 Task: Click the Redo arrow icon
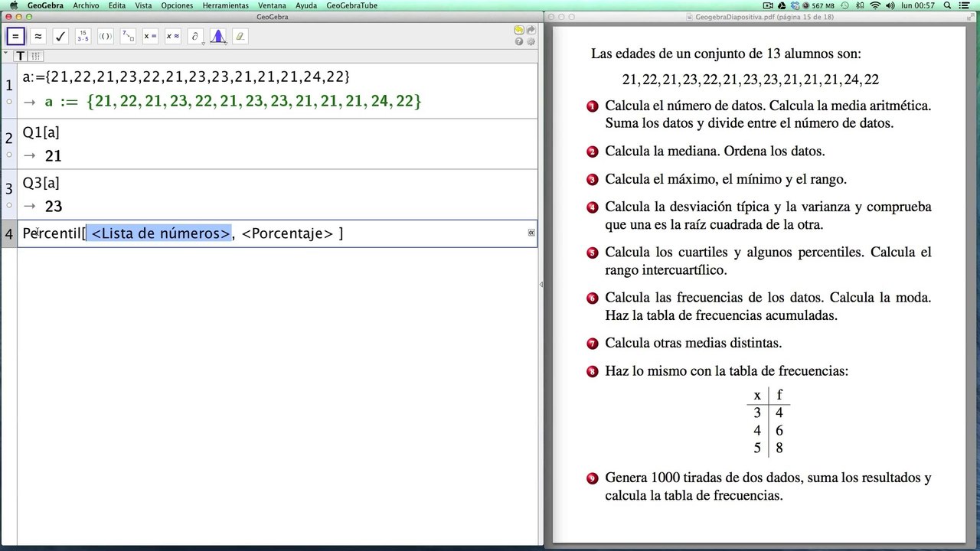tap(531, 30)
